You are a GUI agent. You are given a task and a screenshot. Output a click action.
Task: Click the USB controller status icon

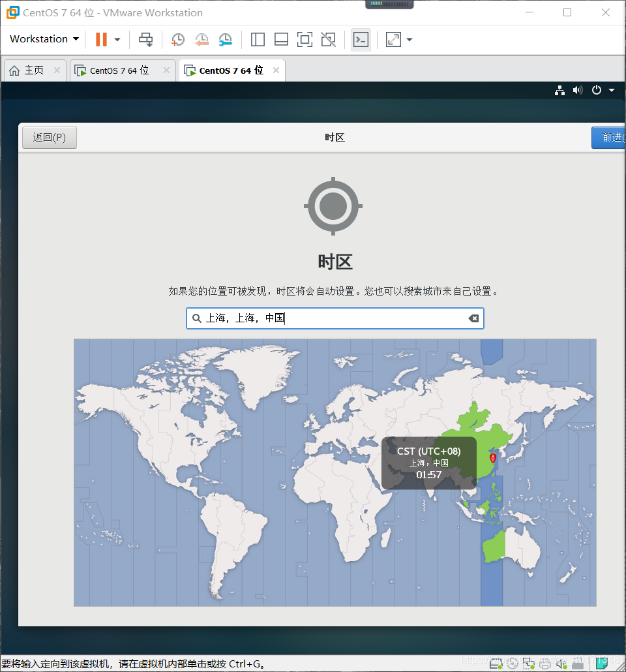tap(578, 664)
